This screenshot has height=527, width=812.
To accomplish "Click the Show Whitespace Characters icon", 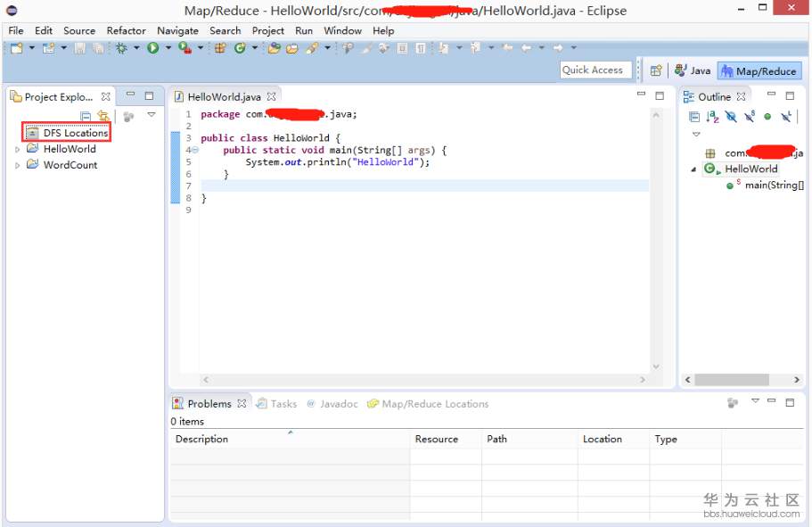I will (x=421, y=48).
